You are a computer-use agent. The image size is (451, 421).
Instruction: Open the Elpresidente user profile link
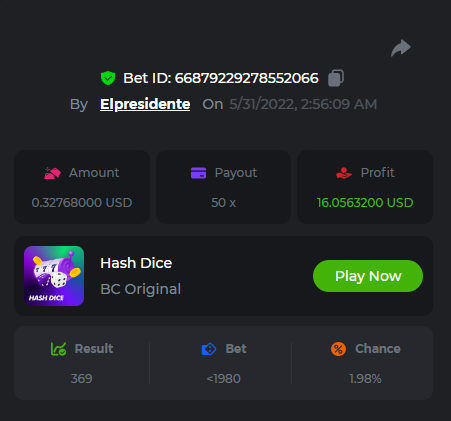click(x=145, y=104)
